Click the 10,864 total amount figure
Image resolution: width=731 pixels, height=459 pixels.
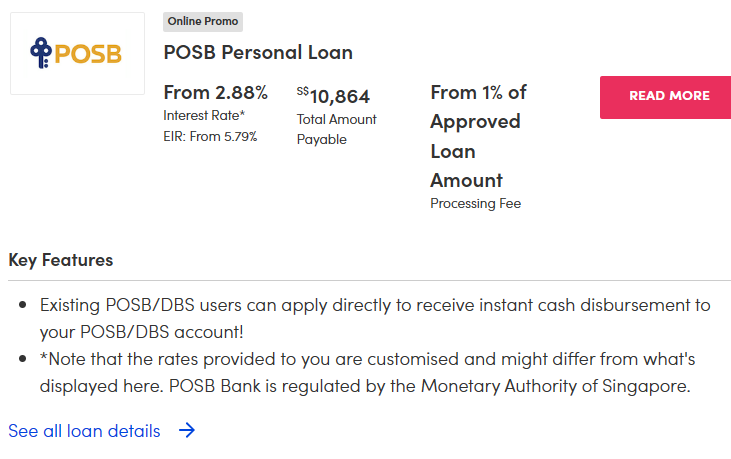340,96
